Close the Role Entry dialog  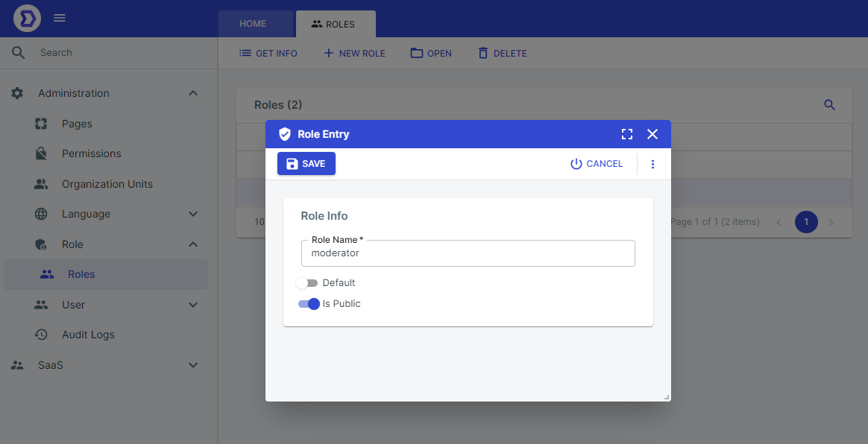pos(652,134)
